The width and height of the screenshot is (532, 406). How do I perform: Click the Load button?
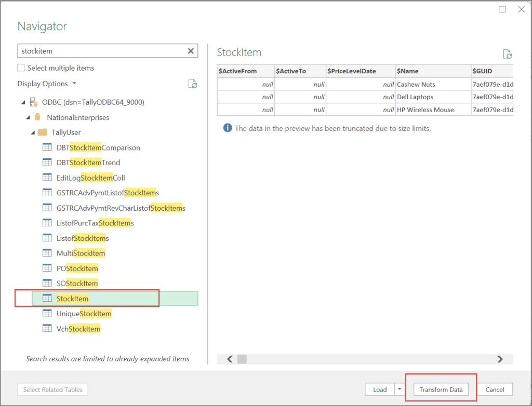(380, 389)
